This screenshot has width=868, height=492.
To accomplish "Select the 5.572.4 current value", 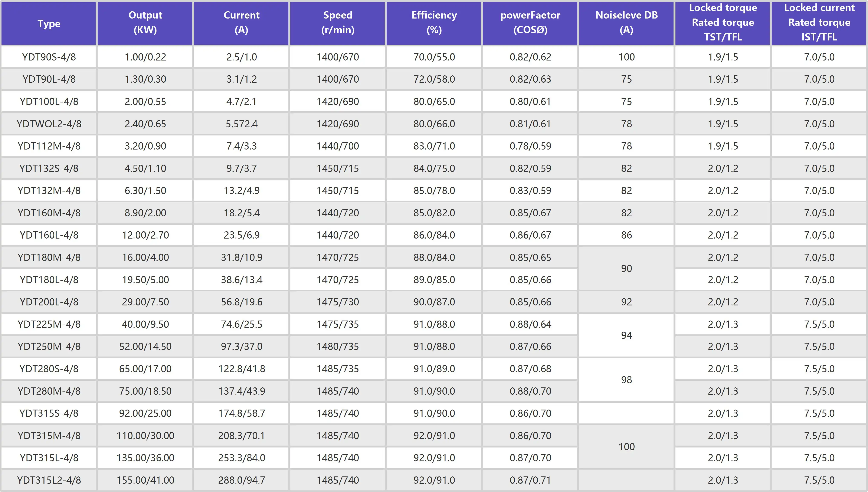I will pos(241,124).
